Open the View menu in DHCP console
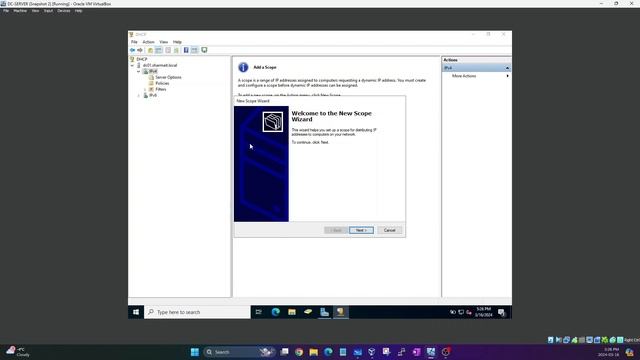Viewport: 640px width, 360px height. 164,42
